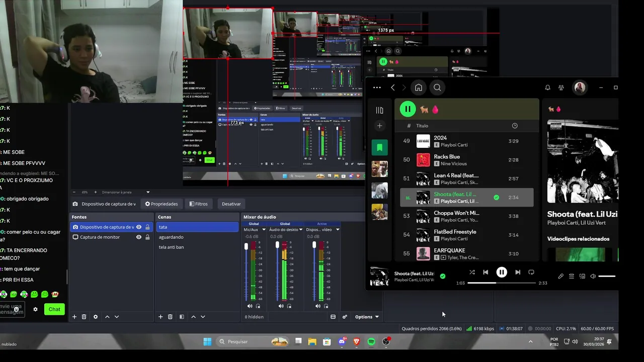Viewport: 644px width, 362px height.
Task: Mute the Dispositivo vídeo audio channel
Action: coord(318,306)
